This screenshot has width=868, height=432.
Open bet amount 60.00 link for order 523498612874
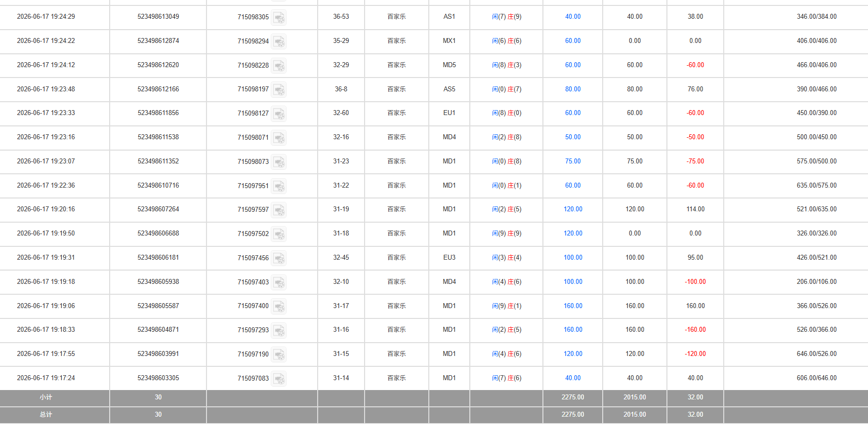573,41
